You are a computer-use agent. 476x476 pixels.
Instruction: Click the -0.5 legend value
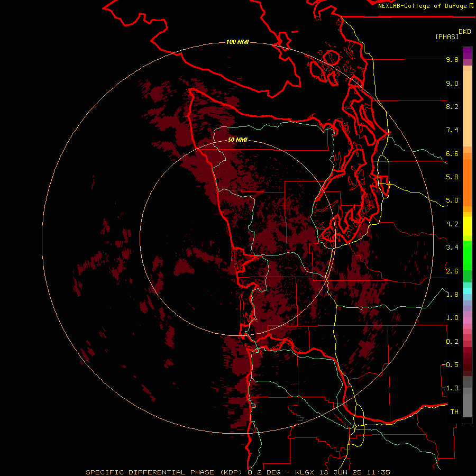450,365
